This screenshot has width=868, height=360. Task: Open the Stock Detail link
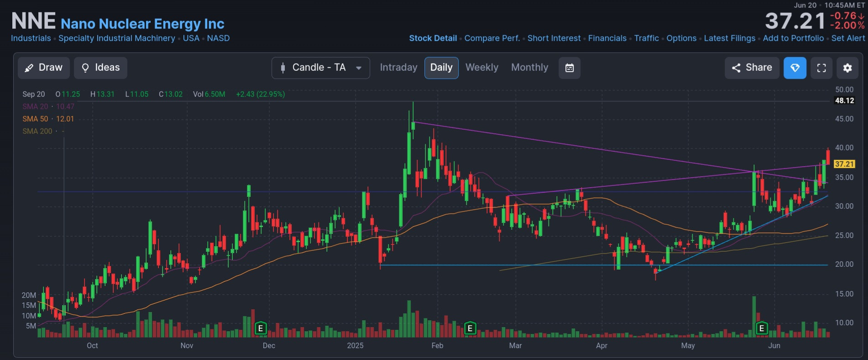coord(433,38)
